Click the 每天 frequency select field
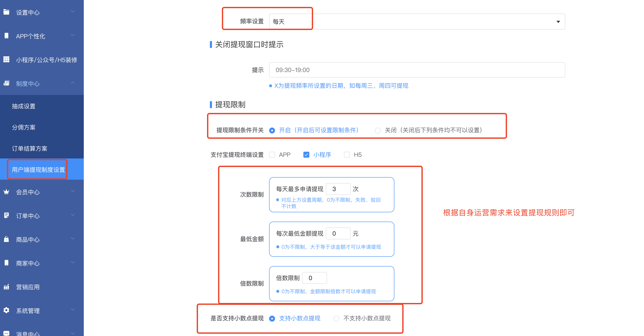This screenshot has height=336, width=644. click(x=417, y=22)
